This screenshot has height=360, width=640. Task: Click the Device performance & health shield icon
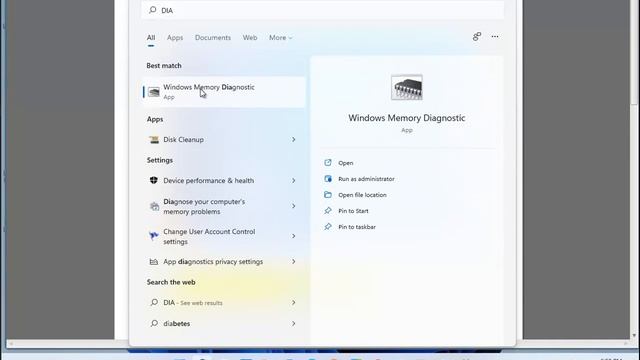pyautogui.click(x=154, y=180)
